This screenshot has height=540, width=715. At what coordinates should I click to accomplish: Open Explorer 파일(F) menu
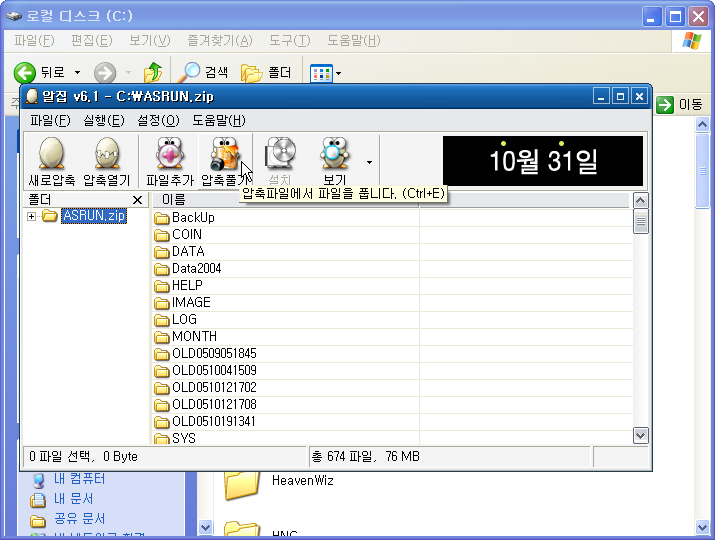(34, 41)
